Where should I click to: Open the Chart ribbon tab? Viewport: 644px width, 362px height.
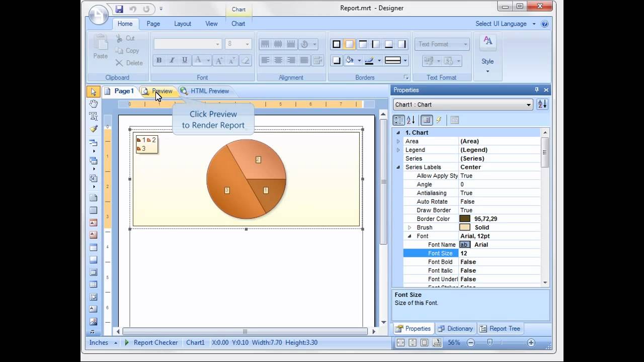click(238, 24)
